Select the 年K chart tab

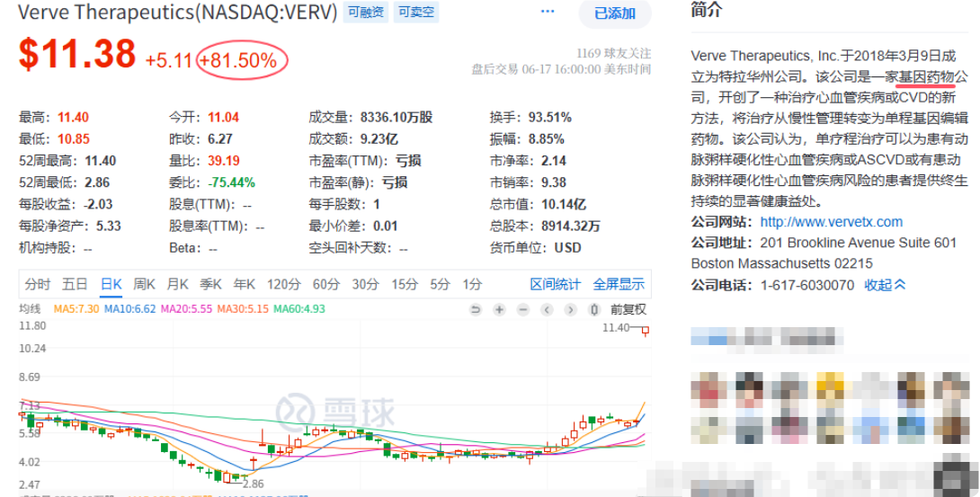[245, 285]
